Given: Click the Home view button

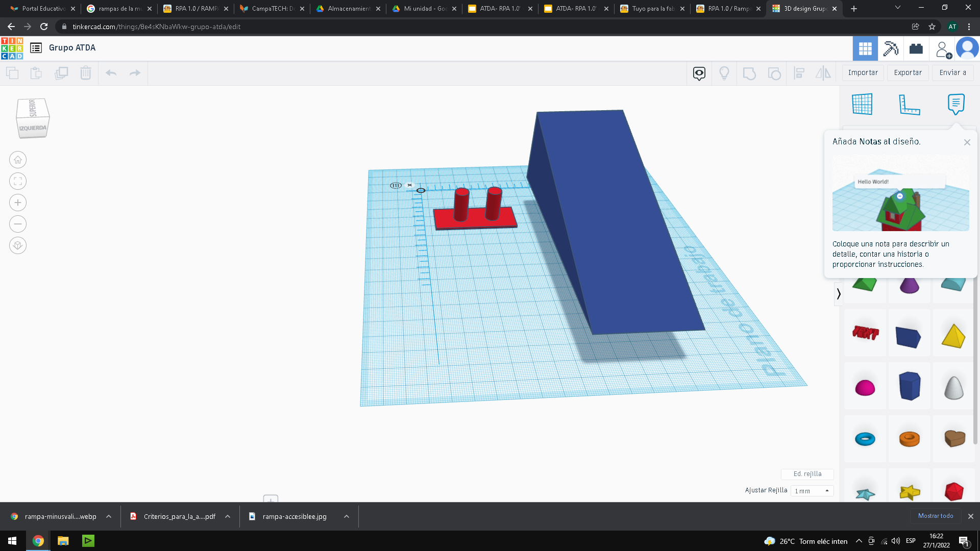Looking at the screenshot, I should [x=18, y=160].
